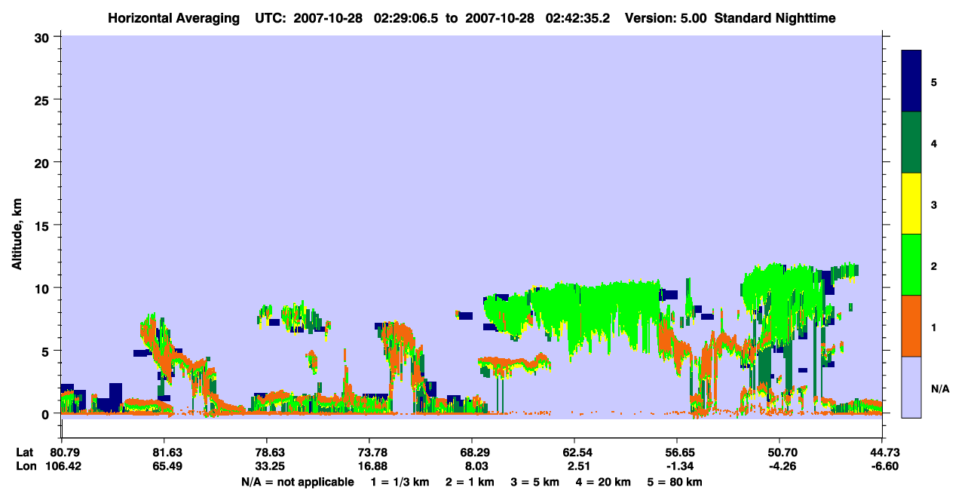
Task: Click 'Standard Nighttime' in the title
Action: pyautogui.click(x=775, y=18)
